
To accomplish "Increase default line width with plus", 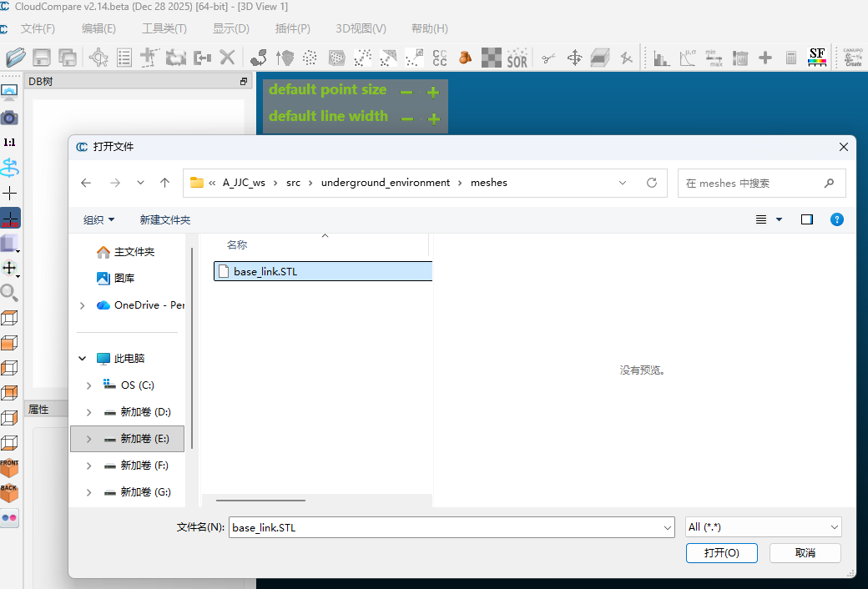I will (434, 119).
